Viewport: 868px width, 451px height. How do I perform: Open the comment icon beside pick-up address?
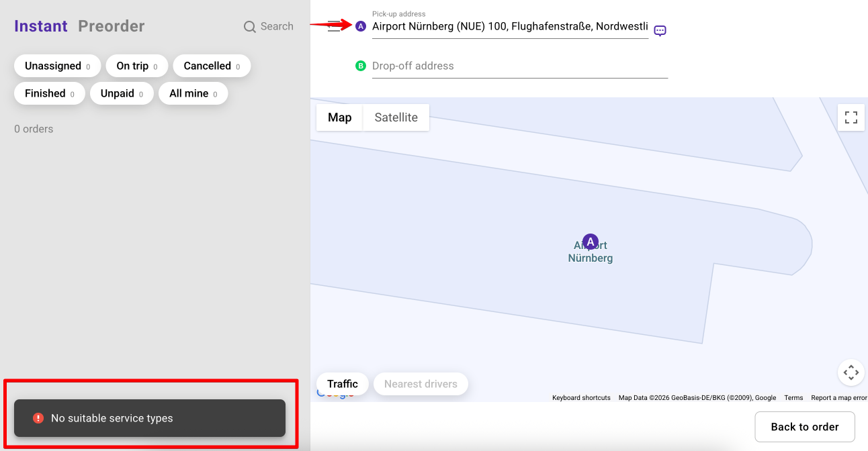(660, 30)
